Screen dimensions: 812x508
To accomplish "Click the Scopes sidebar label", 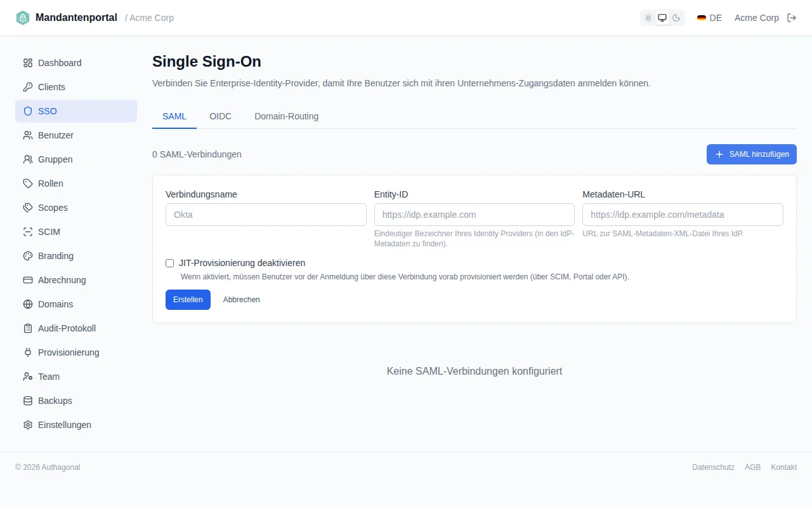I will (53, 208).
